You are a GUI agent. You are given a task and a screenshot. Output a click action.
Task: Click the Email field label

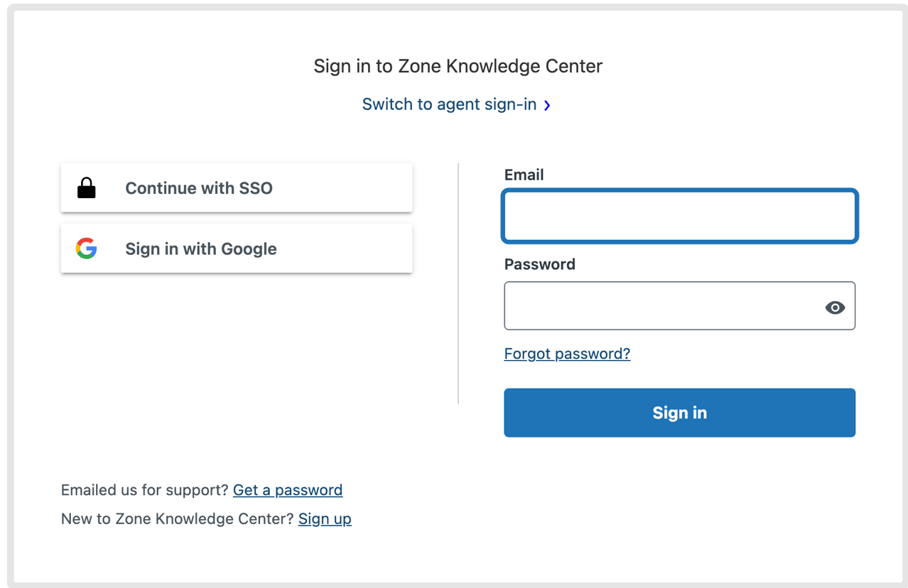pyautogui.click(x=524, y=175)
